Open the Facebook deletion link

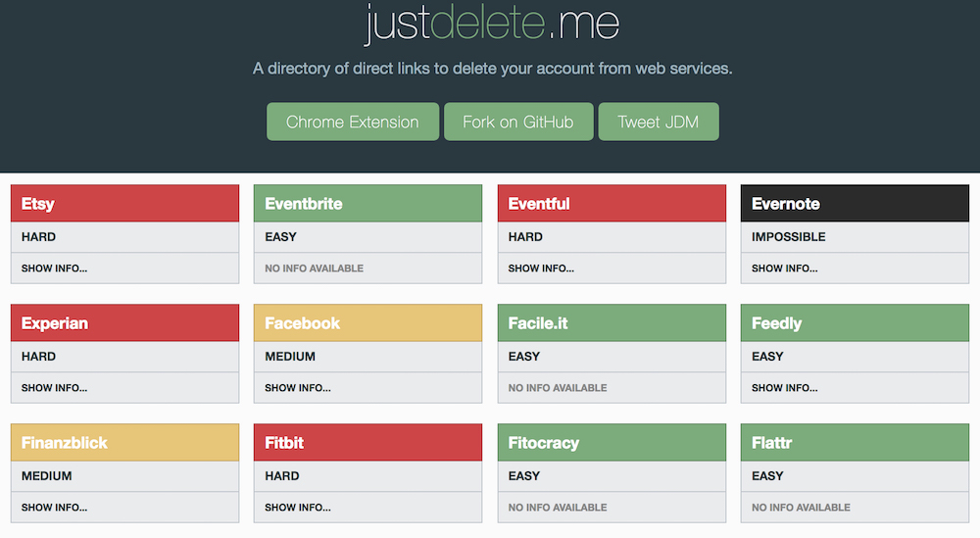click(x=303, y=323)
